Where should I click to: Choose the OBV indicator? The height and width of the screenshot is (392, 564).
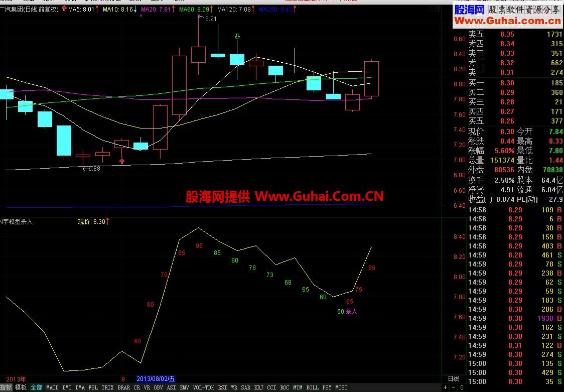coord(158,387)
